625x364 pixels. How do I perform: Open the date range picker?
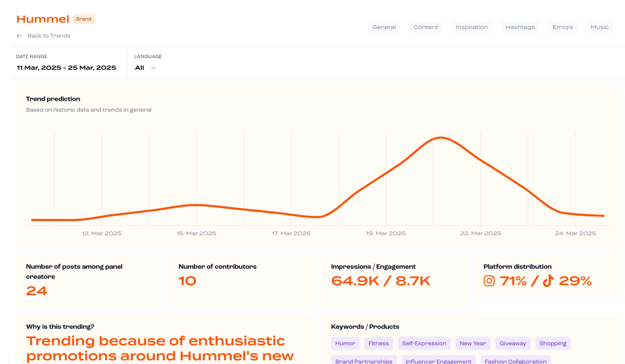(66, 68)
